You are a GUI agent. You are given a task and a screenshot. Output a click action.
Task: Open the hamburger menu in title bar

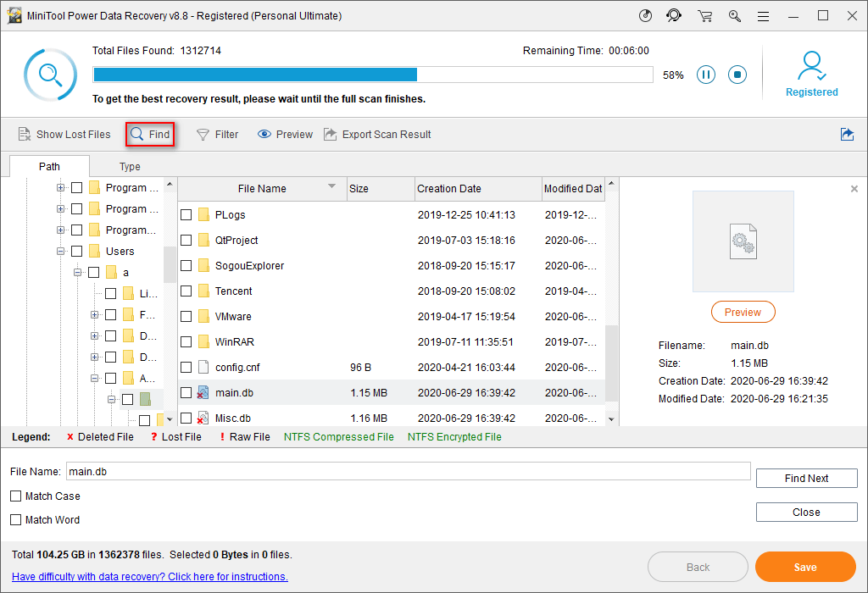click(x=764, y=17)
